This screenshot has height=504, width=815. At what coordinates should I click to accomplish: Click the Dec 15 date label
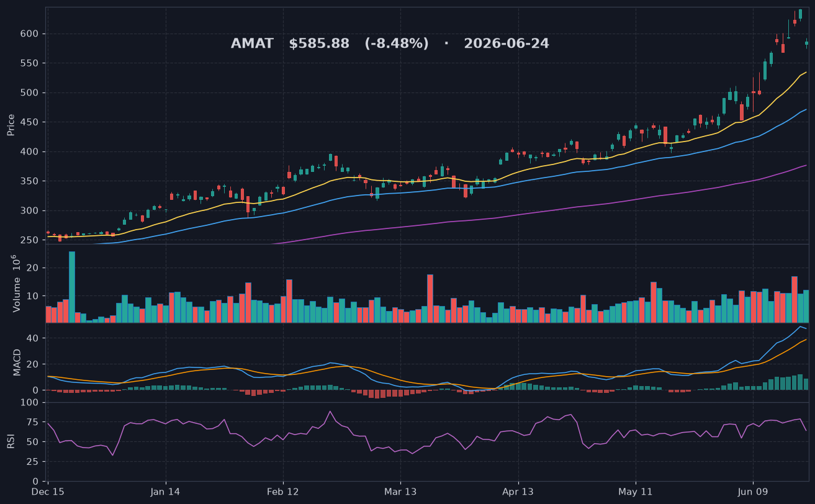[48, 492]
